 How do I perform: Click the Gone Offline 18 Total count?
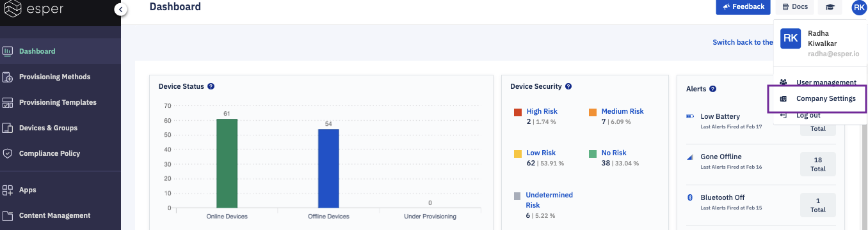click(818, 164)
